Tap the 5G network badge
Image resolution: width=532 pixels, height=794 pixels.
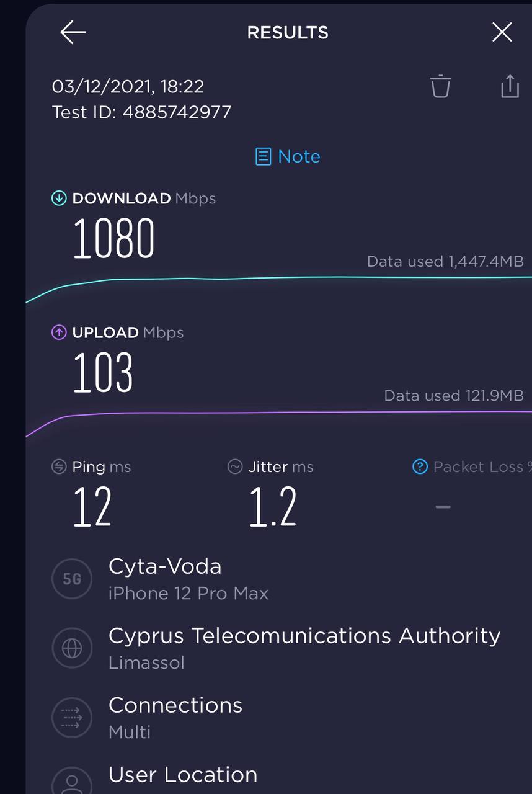coord(72,579)
